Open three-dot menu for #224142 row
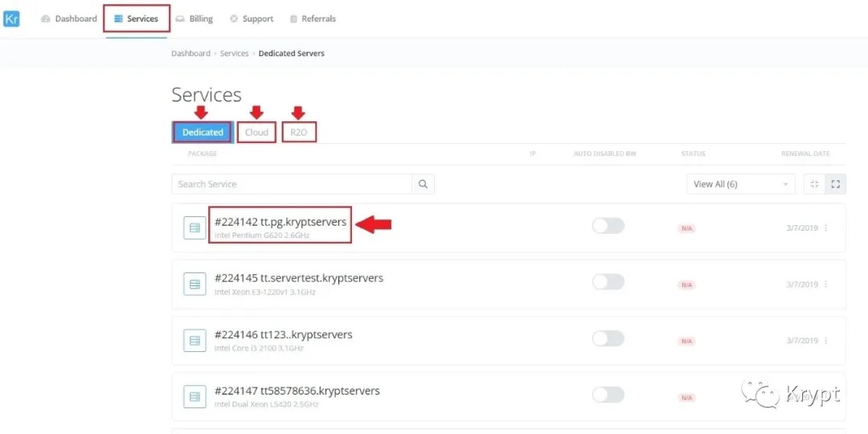This screenshot has width=868, height=434. (826, 228)
